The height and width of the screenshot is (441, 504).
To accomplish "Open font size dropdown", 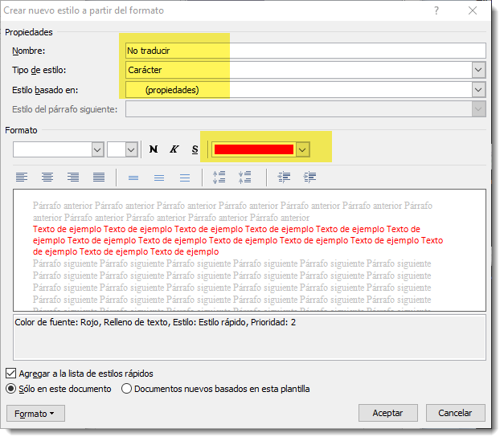I will [131, 149].
